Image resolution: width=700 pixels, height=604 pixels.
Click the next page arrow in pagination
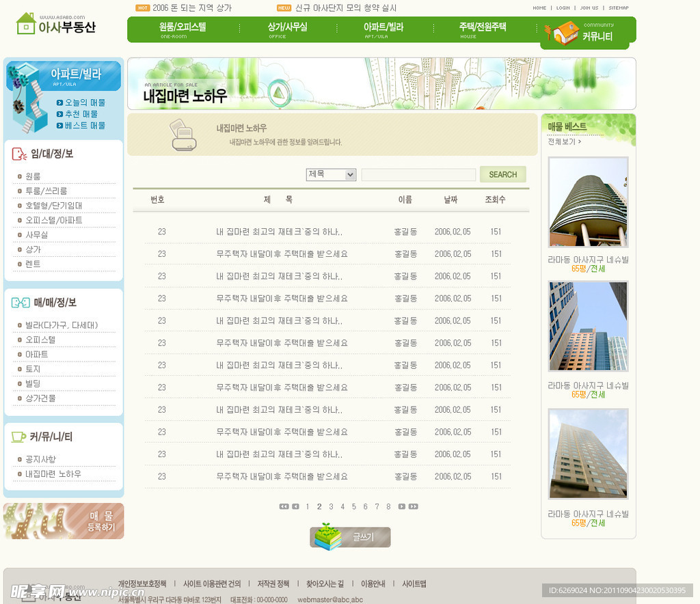click(402, 506)
